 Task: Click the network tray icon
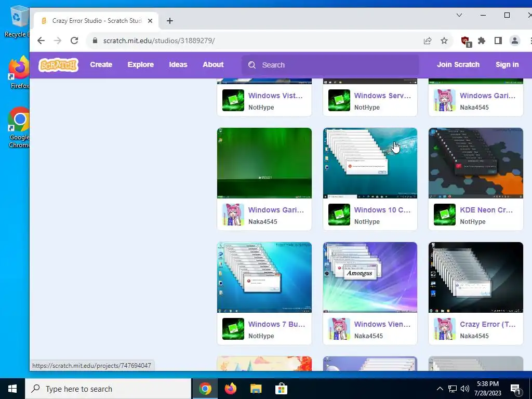tap(453, 389)
